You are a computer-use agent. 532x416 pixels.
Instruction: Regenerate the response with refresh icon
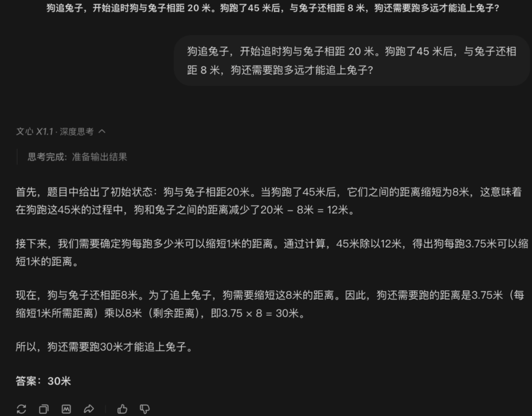[21, 409]
